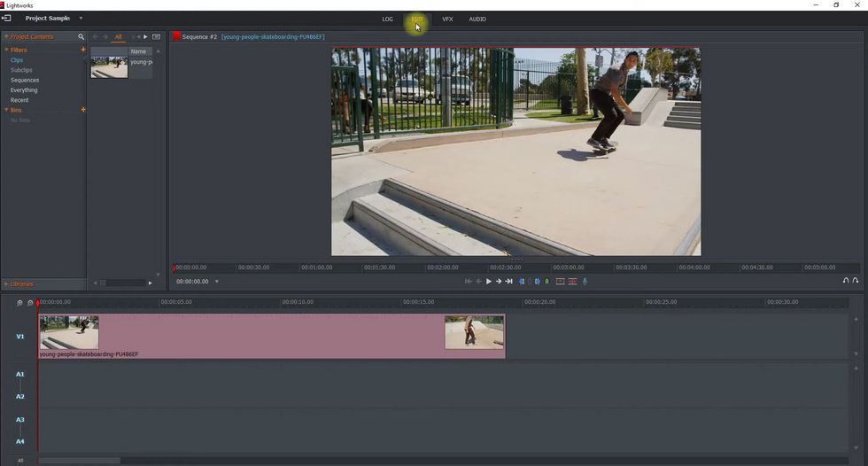Viewport: 868px width, 466px height.
Task: Go back with the bin's left arrow
Action: [x=96, y=36]
